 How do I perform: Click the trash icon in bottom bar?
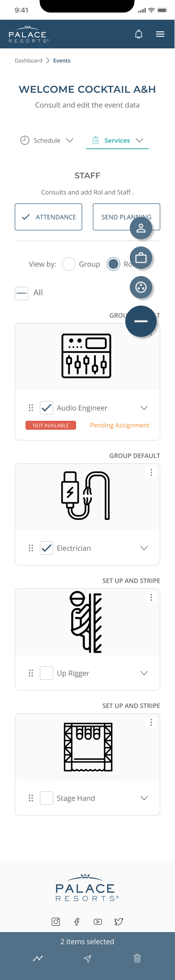[x=137, y=958]
